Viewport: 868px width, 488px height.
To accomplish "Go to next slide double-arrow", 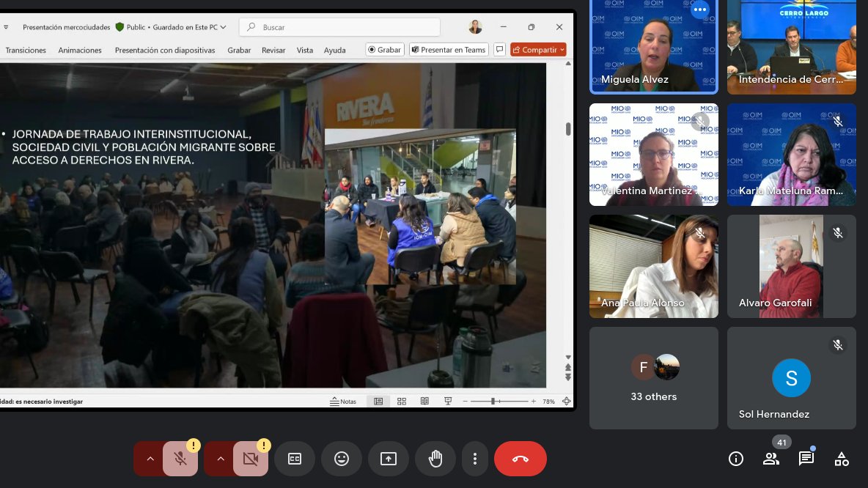I will [x=568, y=377].
